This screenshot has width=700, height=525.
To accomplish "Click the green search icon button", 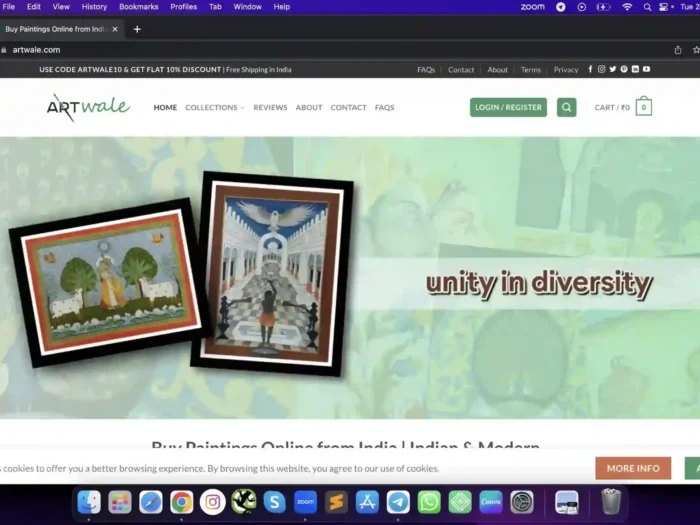I will (567, 107).
